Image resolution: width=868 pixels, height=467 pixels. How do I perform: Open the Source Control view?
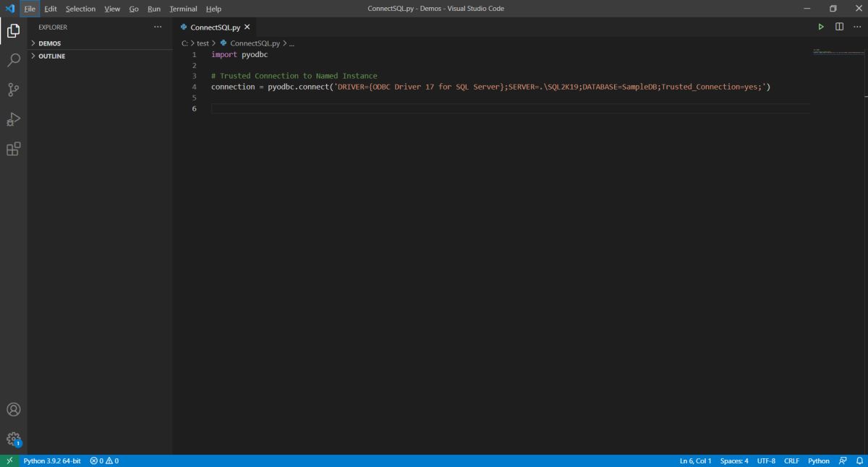tap(13, 89)
